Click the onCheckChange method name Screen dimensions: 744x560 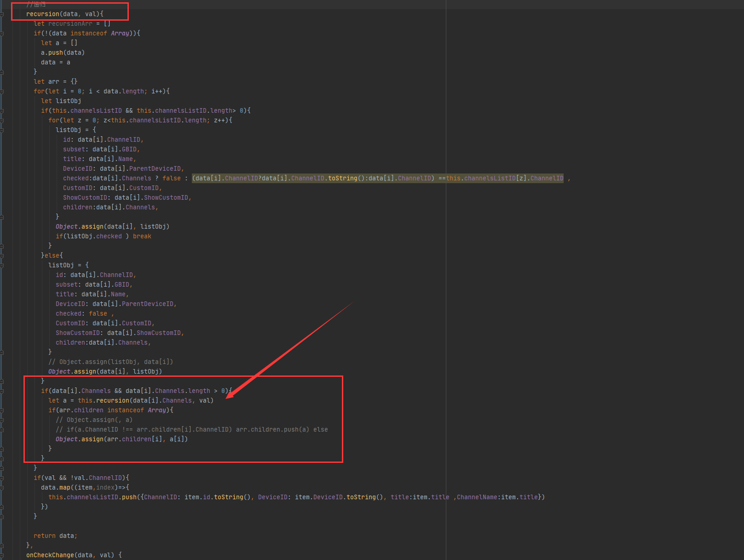coord(50,555)
